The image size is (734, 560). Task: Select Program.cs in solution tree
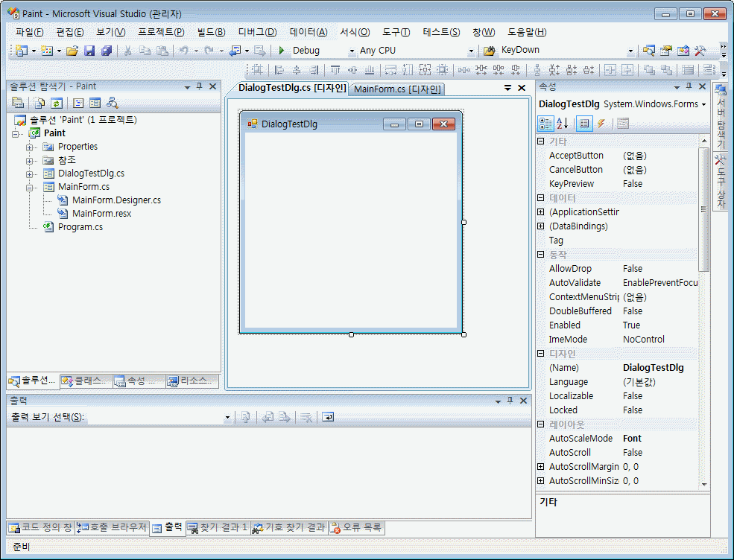coord(80,227)
